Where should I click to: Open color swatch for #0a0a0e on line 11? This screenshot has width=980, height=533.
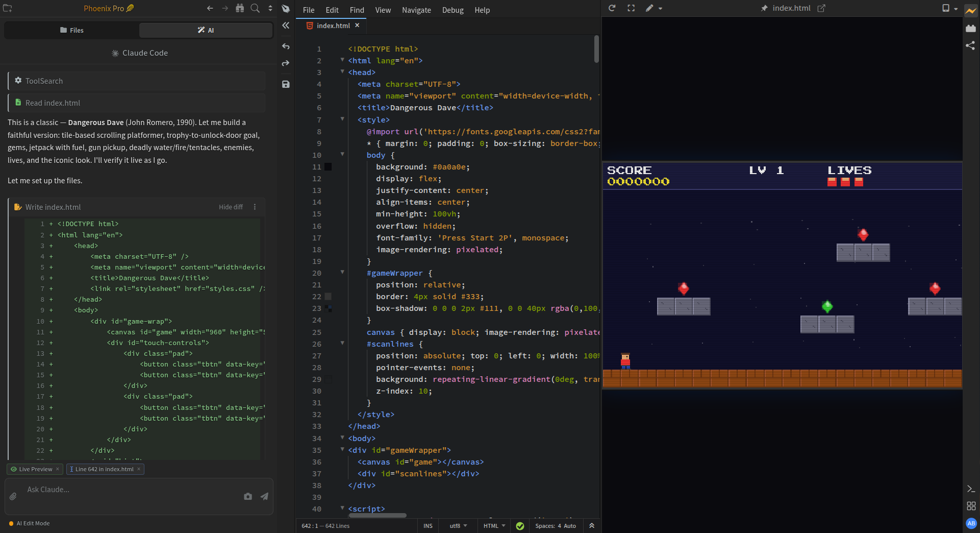point(328,167)
